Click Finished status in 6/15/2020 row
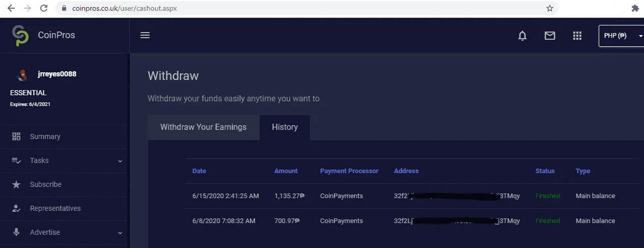The width and height of the screenshot is (644, 248). click(548, 196)
